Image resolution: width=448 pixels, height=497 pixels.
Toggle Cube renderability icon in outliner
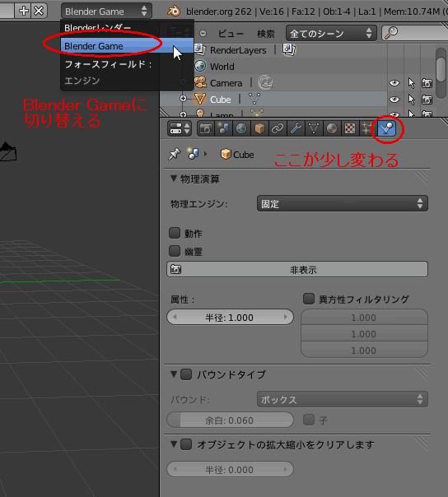(427, 100)
